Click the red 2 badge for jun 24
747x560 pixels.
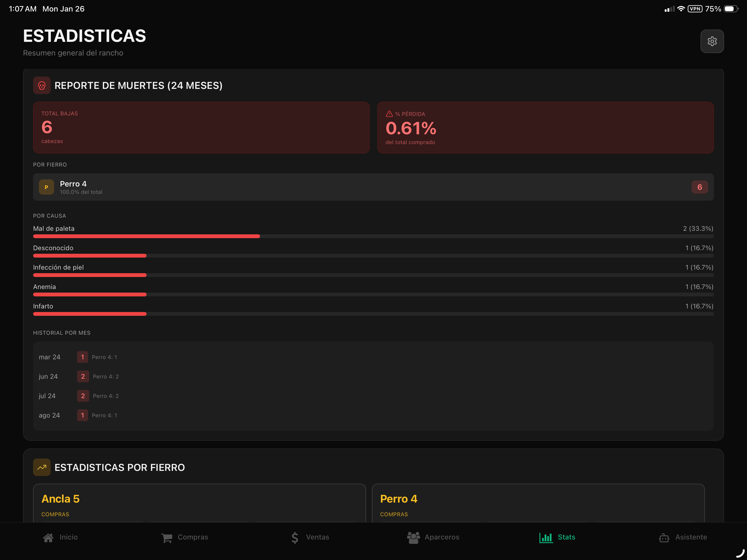tap(83, 376)
